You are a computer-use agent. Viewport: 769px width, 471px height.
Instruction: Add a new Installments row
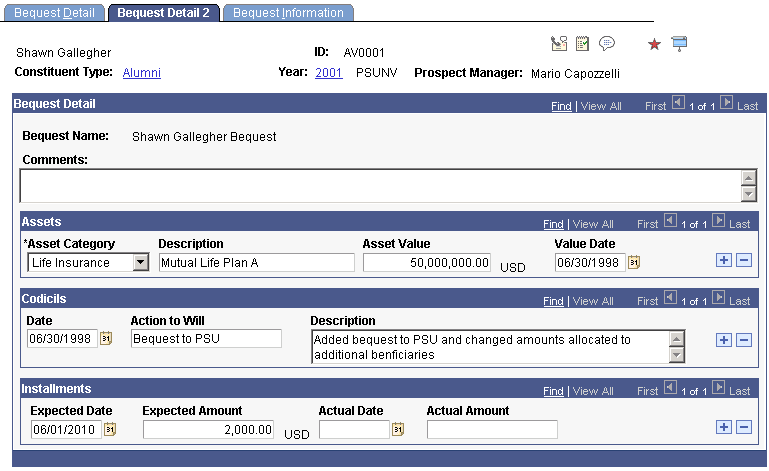[x=724, y=427]
